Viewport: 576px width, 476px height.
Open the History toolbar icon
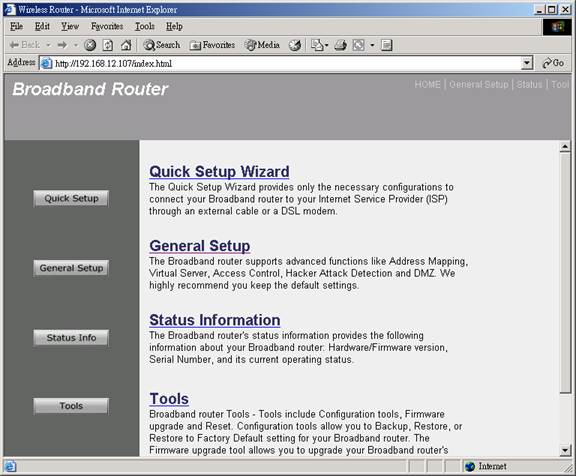point(295,45)
